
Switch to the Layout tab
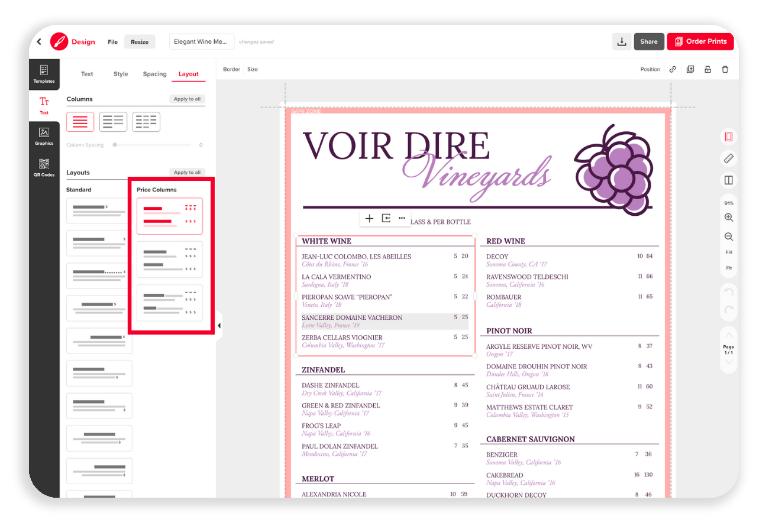[x=189, y=74]
